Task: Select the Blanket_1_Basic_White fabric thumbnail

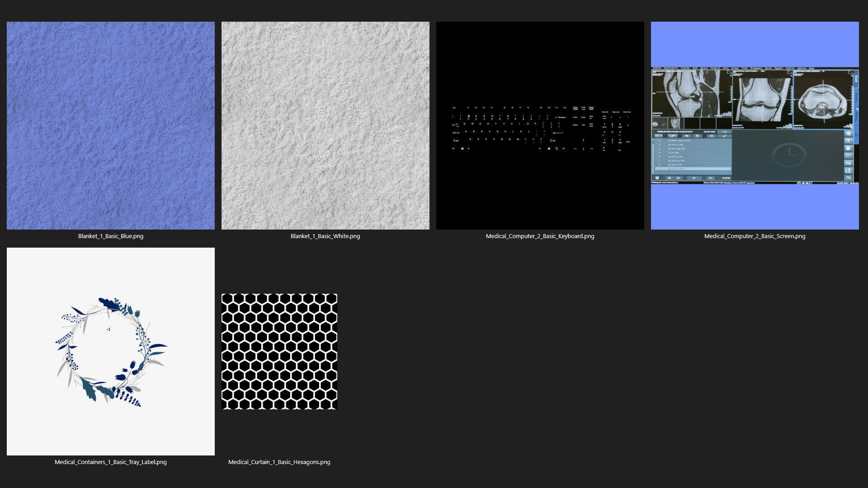Action: (325, 125)
